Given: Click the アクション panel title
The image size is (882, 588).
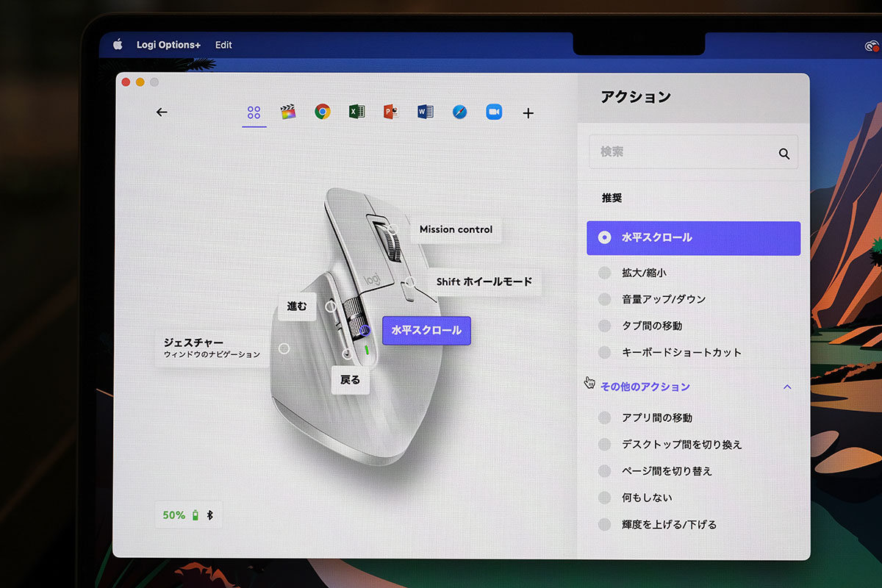Looking at the screenshot, I should click(636, 96).
